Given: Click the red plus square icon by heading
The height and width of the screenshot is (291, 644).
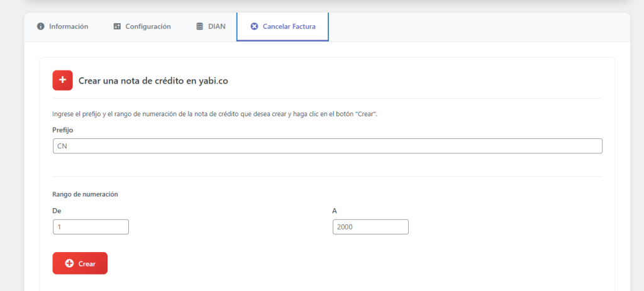Looking at the screenshot, I should [63, 80].
